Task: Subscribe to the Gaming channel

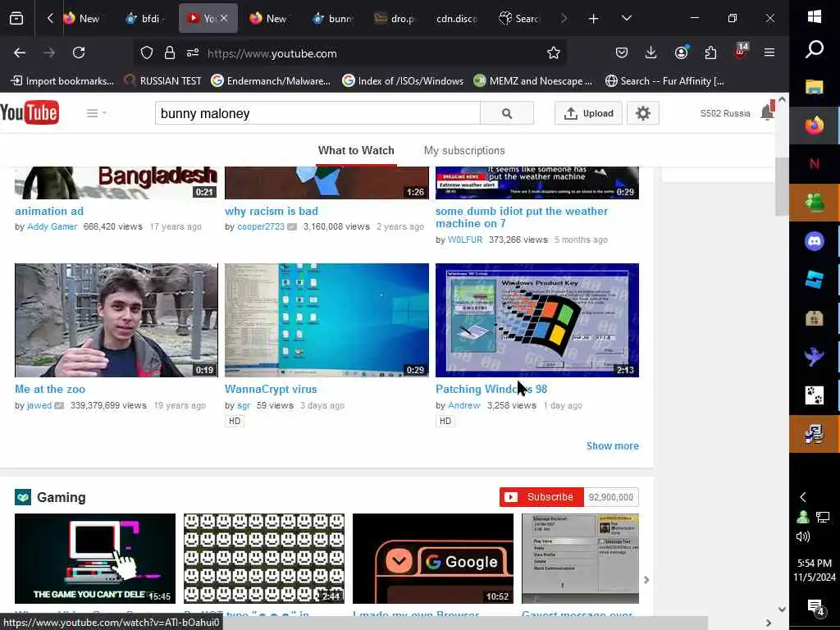Action: click(x=541, y=497)
